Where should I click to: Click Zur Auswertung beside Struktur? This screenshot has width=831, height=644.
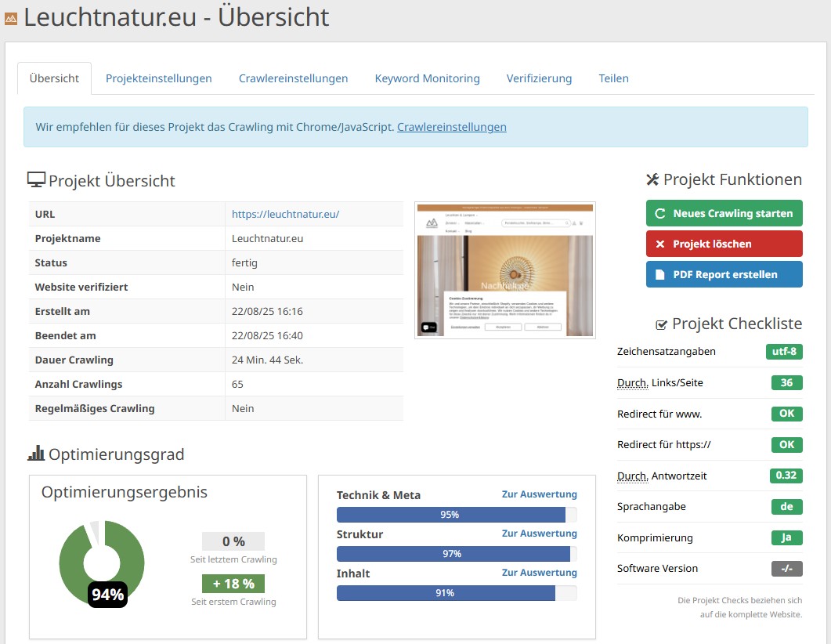(x=539, y=533)
